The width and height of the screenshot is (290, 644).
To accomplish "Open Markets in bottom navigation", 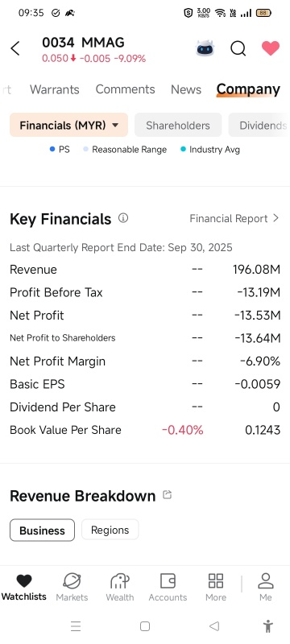I will tap(72, 588).
